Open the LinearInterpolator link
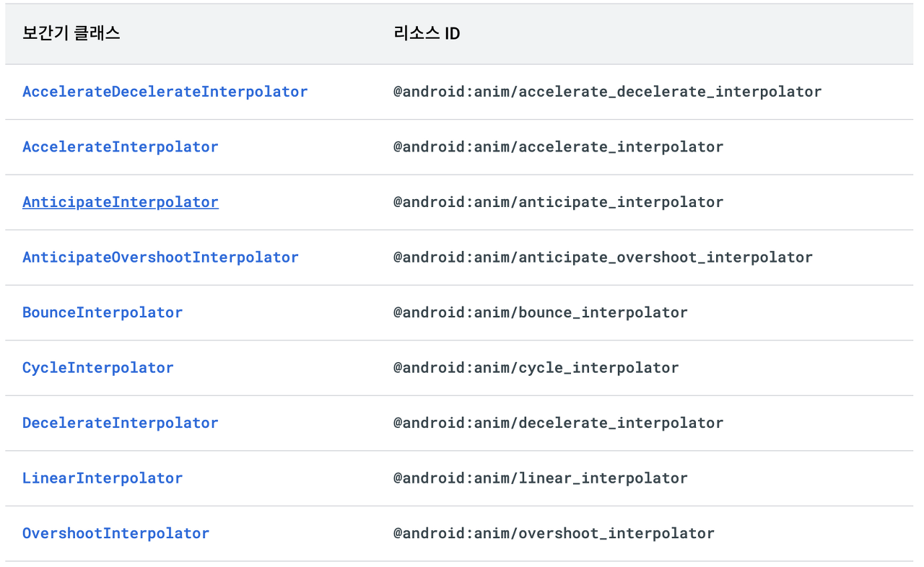Image resolution: width=924 pixels, height=567 pixels. point(103,478)
